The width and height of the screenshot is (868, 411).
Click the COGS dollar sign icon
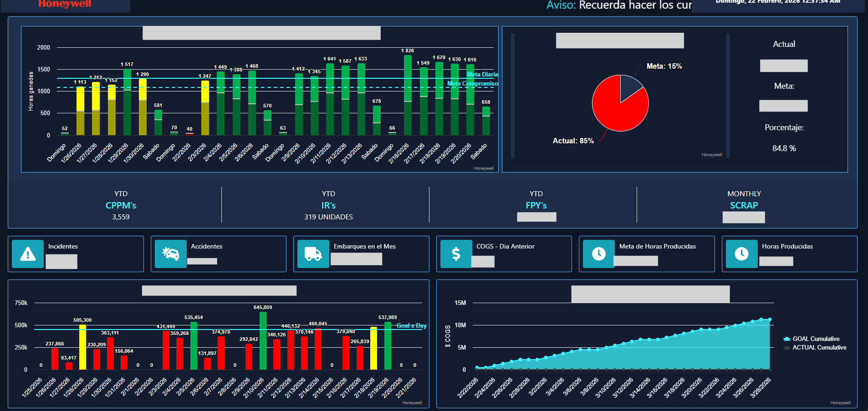point(456,254)
